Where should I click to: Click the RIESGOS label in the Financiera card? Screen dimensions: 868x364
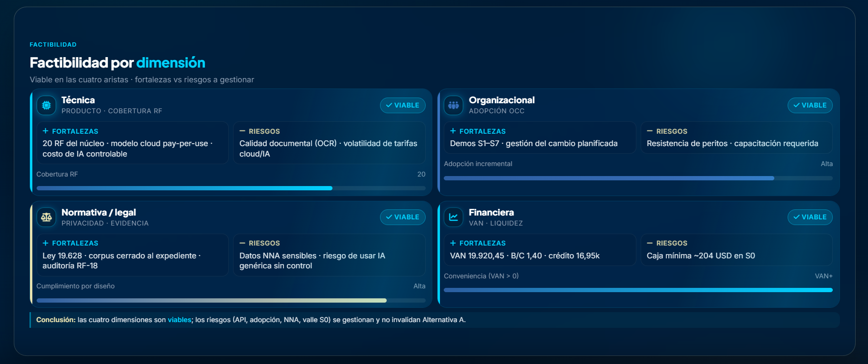click(672, 243)
